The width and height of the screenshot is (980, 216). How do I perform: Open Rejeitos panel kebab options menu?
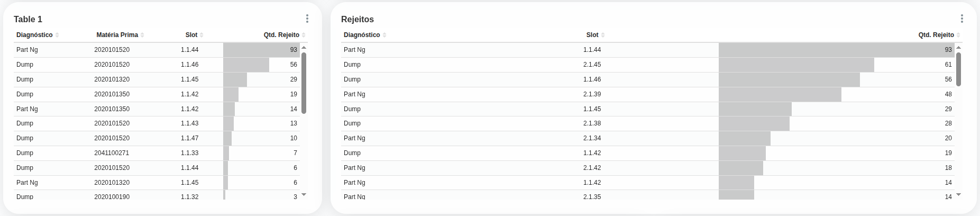tap(961, 19)
